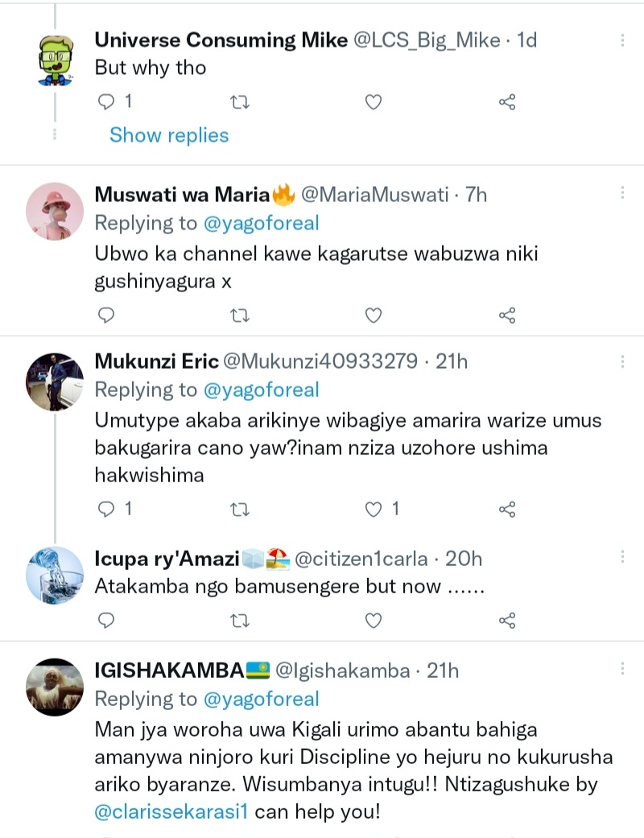Expand Show replies under Mike's tweet
Screen dimensions: 644x838
point(169,135)
